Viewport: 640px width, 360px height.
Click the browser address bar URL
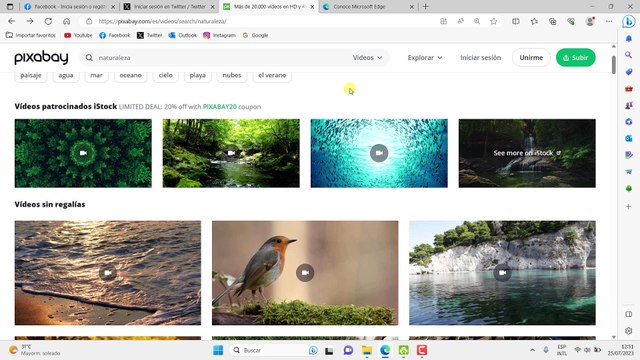click(261, 21)
